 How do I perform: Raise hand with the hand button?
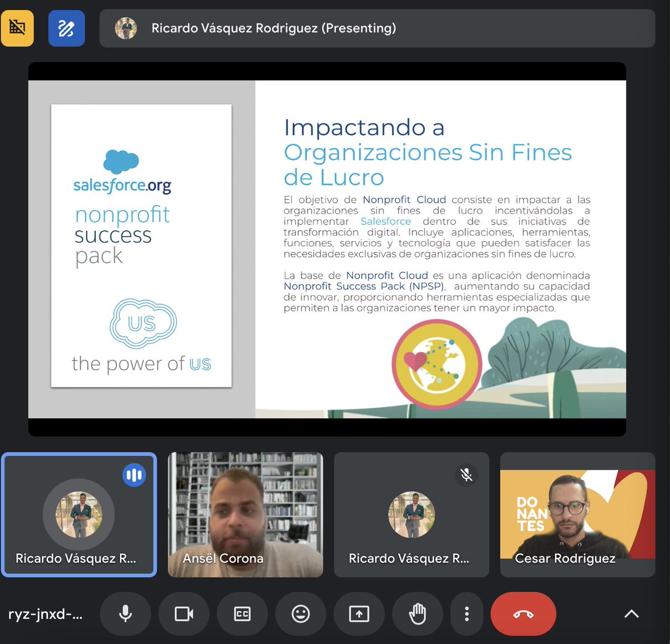point(417,614)
